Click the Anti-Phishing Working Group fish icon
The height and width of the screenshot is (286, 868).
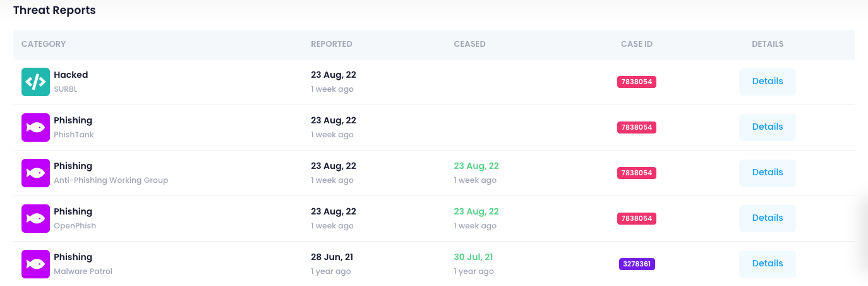[35, 173]
